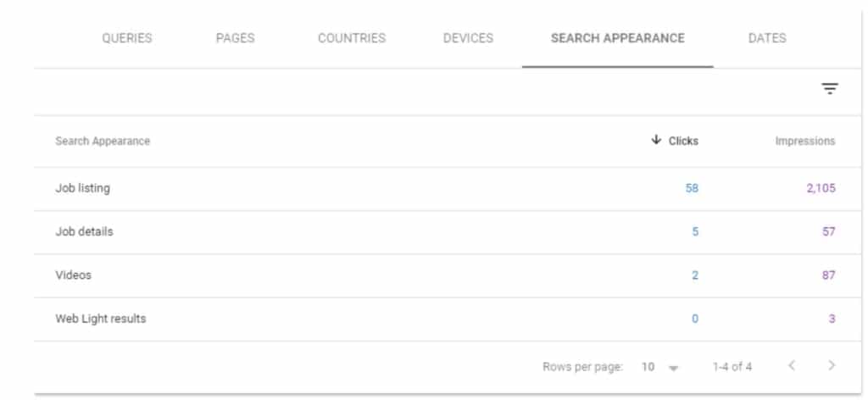Select the Search Appearance tab
Screen dimensions: 868x400
coord(617,38)
